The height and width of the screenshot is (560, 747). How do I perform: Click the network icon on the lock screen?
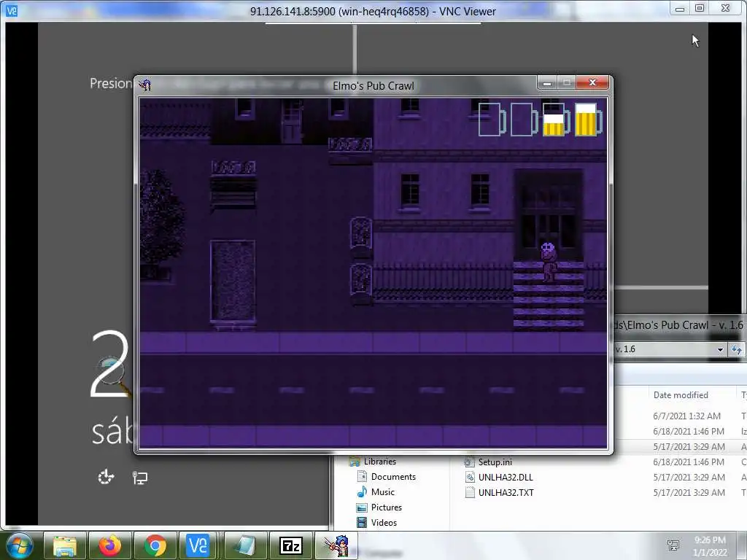coord(139,477)
